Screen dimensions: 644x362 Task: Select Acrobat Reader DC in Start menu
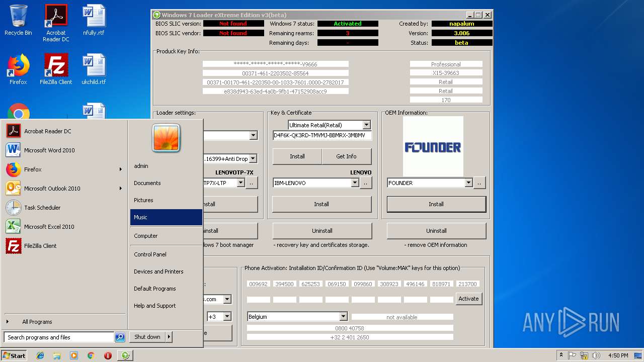click(64, 131)
